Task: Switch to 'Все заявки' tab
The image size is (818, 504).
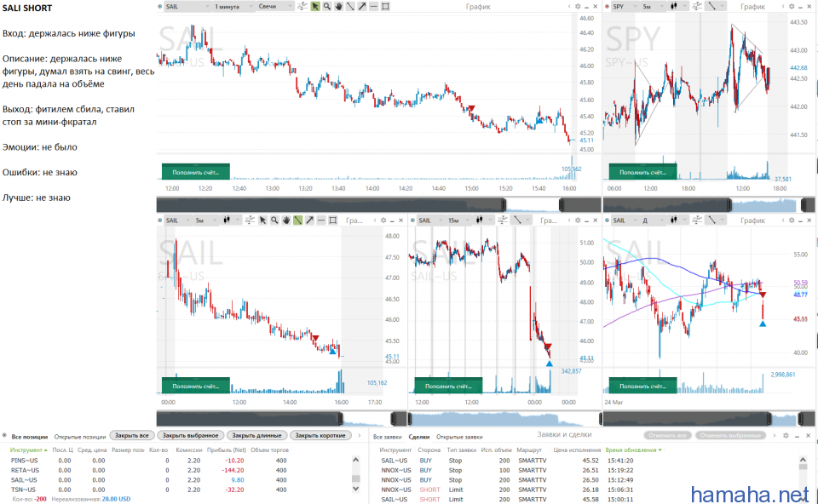Action: (x=388, y=437)
